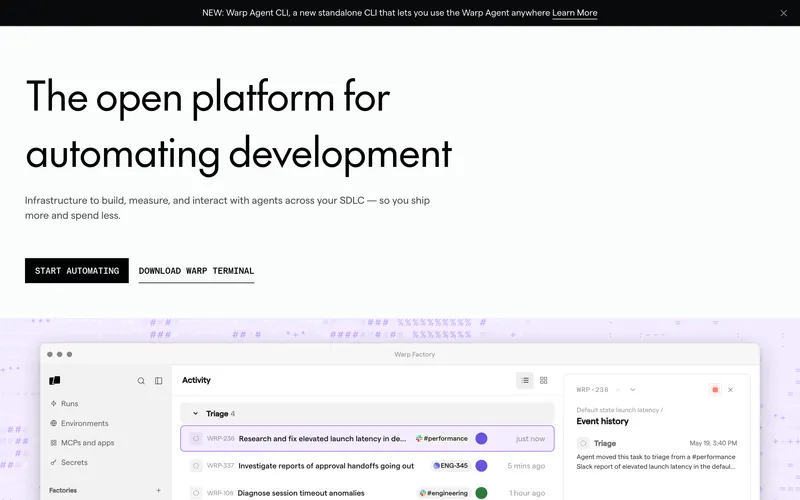Click the Factories section label

tap(63, 490)
